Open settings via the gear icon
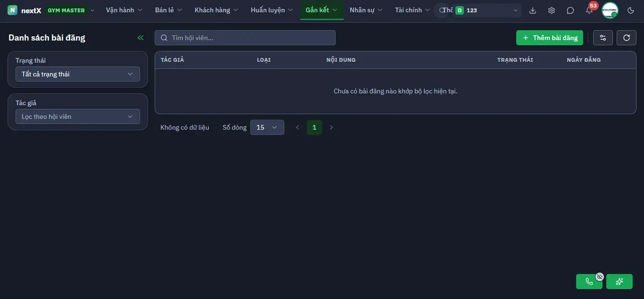This screenshot has height=299, width=644. click(551, 10)
